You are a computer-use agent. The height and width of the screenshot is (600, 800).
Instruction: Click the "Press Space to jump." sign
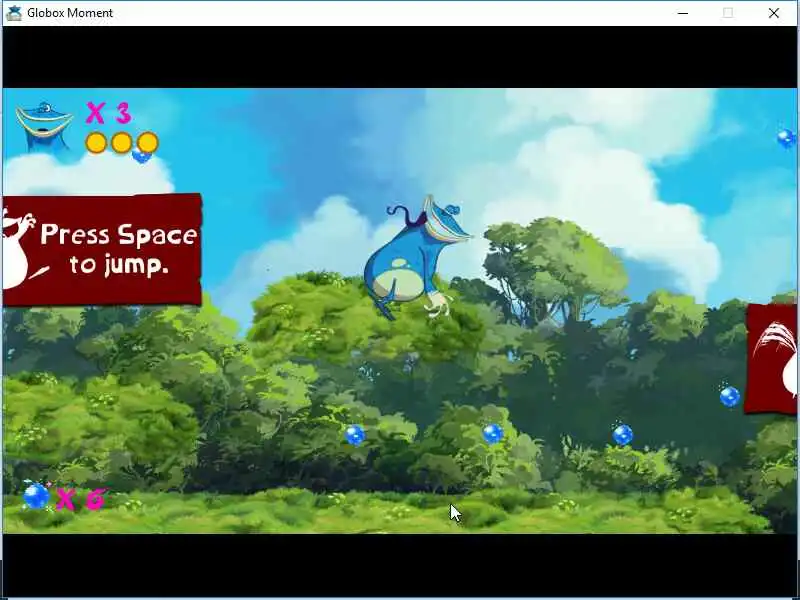coord(102,249)
